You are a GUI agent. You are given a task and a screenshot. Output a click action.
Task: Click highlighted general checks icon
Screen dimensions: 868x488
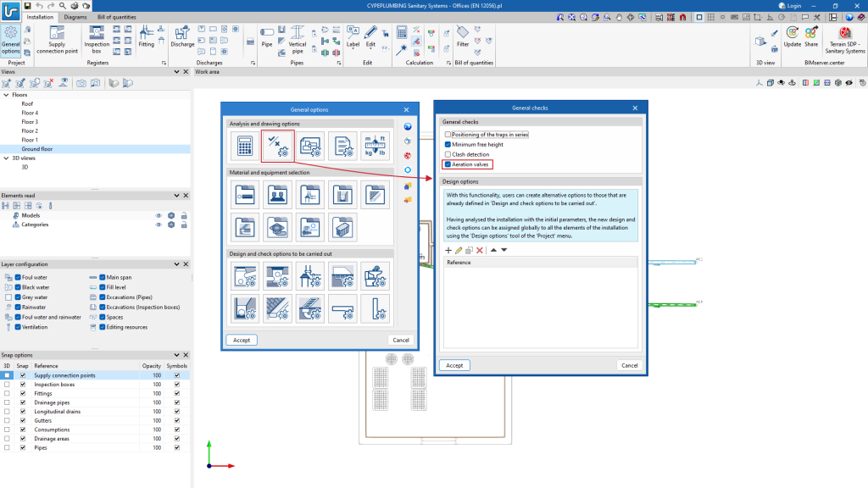point(277,146)
